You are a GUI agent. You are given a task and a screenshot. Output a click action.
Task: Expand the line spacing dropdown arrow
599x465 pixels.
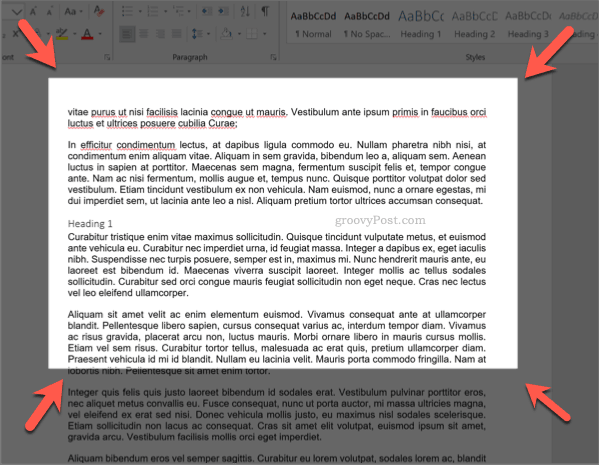[x=209, y=34]
